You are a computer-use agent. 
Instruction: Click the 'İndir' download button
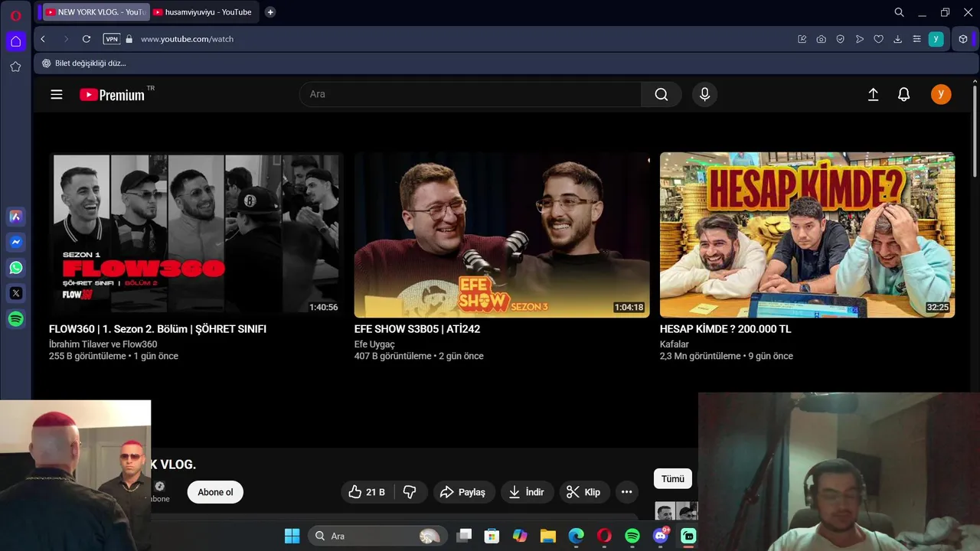pos(528,492)
